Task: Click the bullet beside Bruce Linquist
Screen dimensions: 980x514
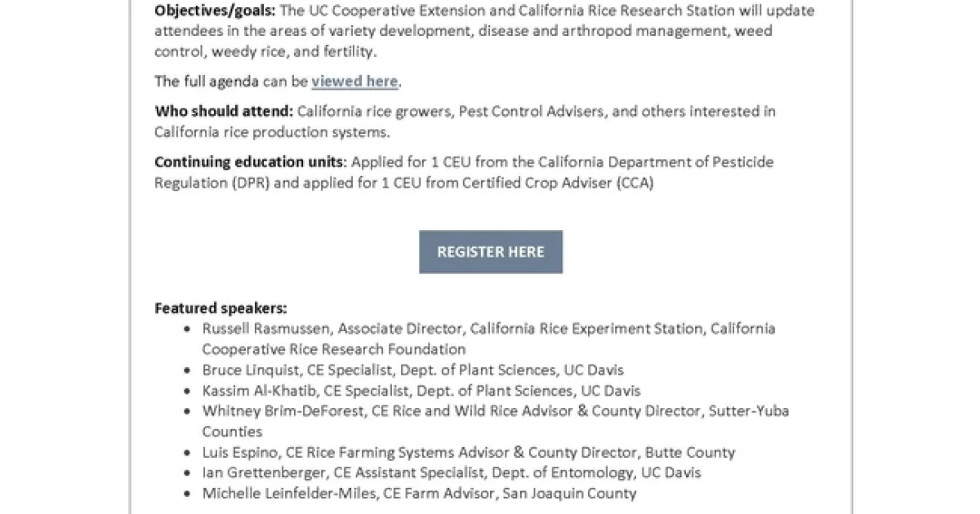Action: (187, 370)
